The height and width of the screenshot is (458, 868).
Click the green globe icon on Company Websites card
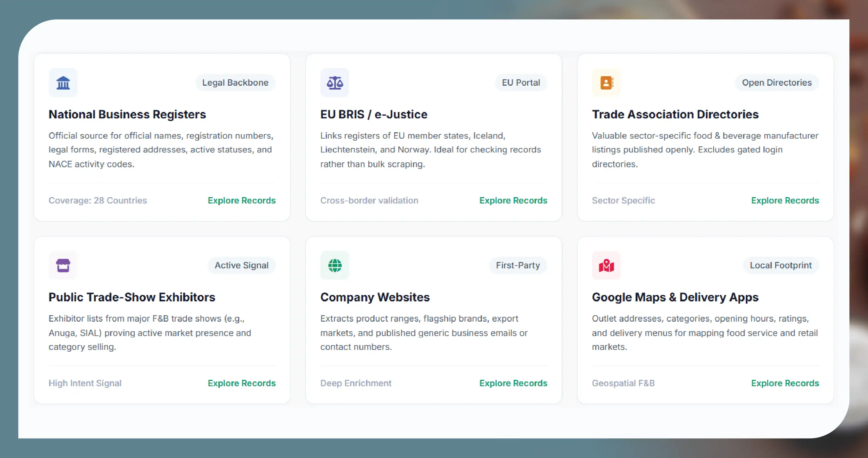pyautogui.click(x=335, y=265)
